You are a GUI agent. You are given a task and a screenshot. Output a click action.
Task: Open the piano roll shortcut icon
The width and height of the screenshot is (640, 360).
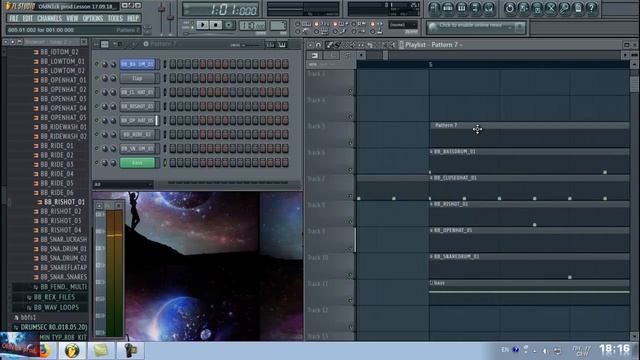coord(462,8)
